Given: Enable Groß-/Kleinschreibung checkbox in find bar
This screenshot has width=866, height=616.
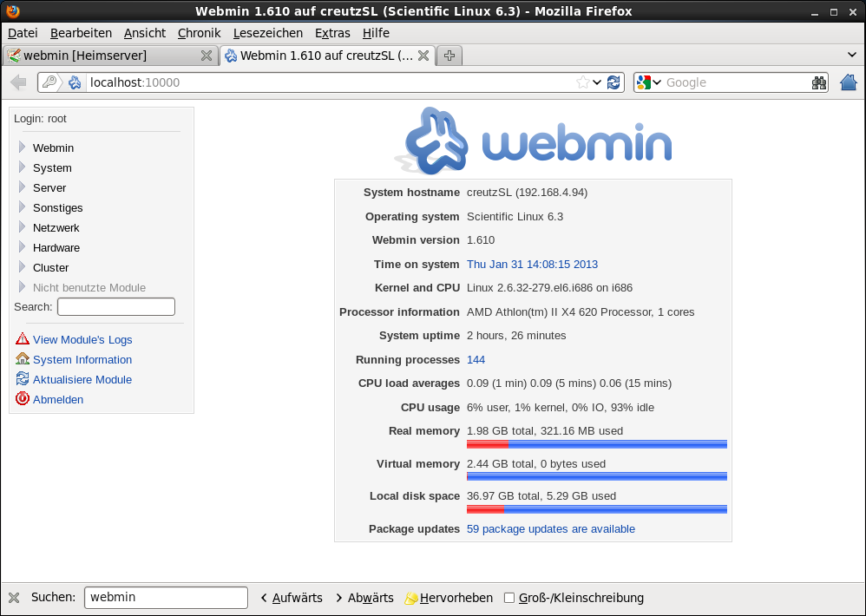Looking at the screenshot, I should tap(509, 598).
